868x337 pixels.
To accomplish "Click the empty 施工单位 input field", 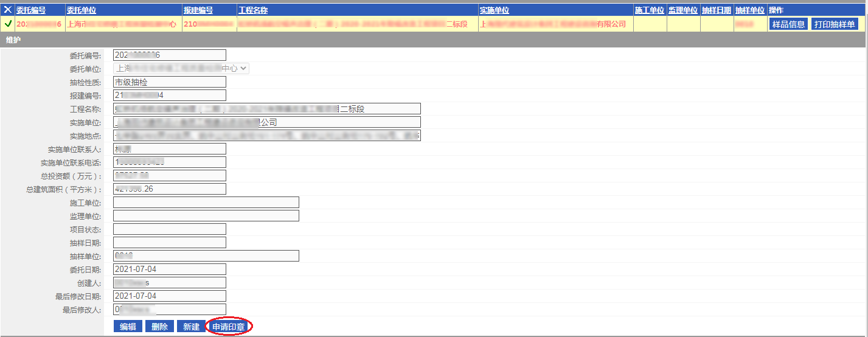I will point(206,203).
